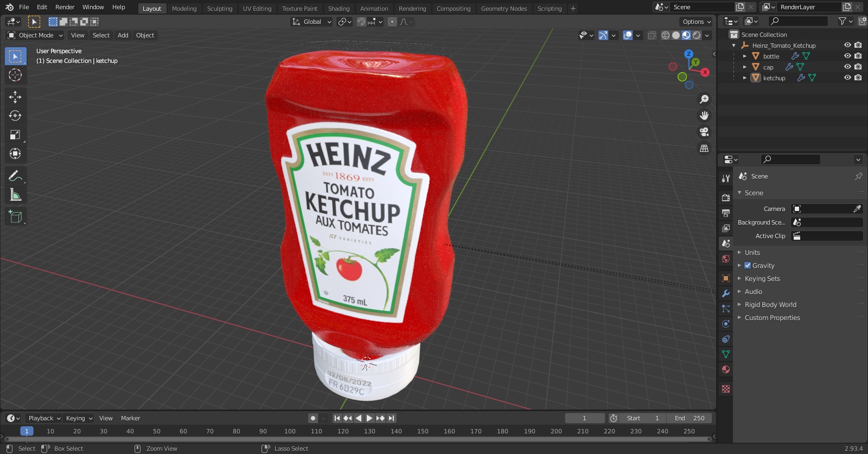The height and width of the screenshot is (454, 868).
Task: Expand the bottle tree item
Action: (x=745, y=56)
